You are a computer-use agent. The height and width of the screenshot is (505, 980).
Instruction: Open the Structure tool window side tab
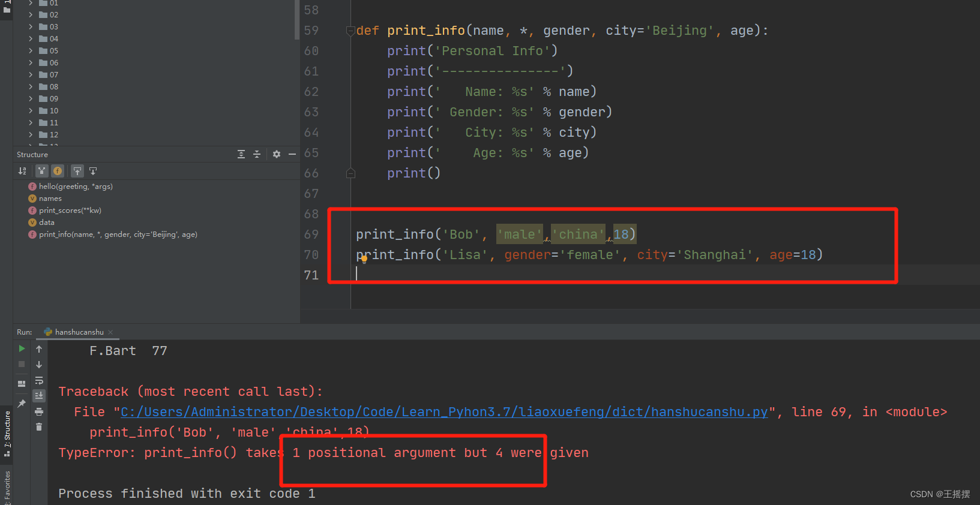pos(7,434)
